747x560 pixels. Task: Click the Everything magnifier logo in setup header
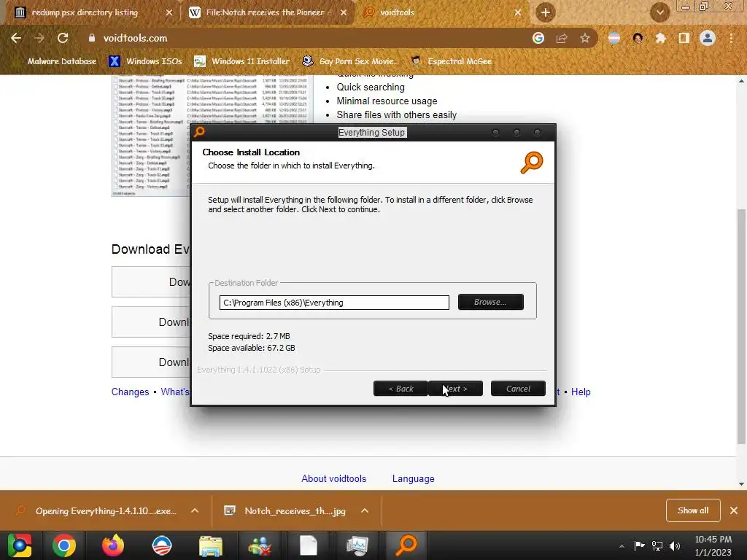pyautogui.click(x=532, y=163)
